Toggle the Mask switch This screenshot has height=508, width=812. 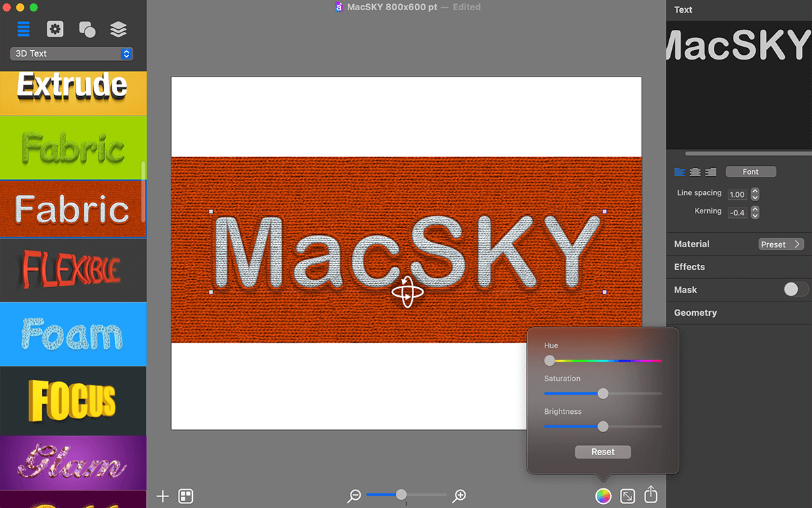[x=796, y=290]
